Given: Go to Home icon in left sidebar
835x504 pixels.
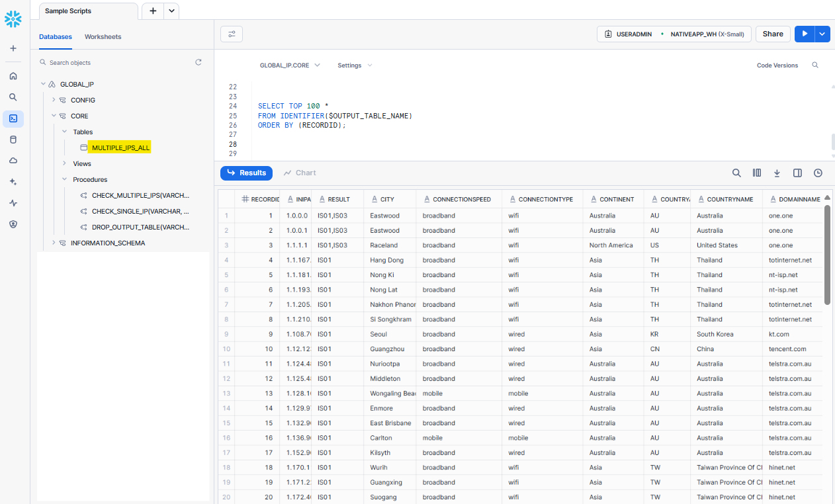Looking at the screenshot, I should click(x=13, y=76).
